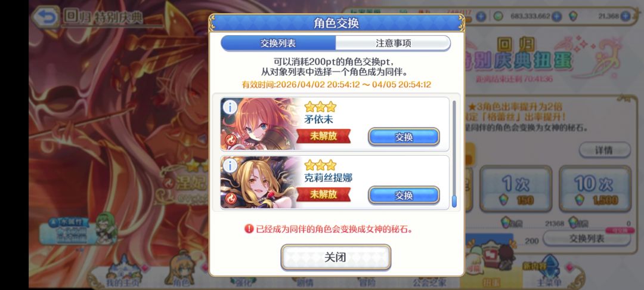This screenshot has width=644, height=290.
Task: Close the 角色交换 dialog with 关闭
Action: [336, 258]
